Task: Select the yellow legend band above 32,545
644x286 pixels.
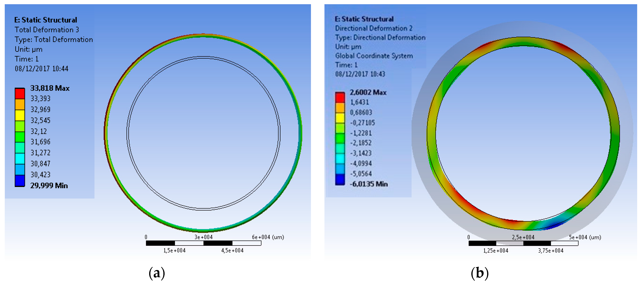Action: (20, 115)
